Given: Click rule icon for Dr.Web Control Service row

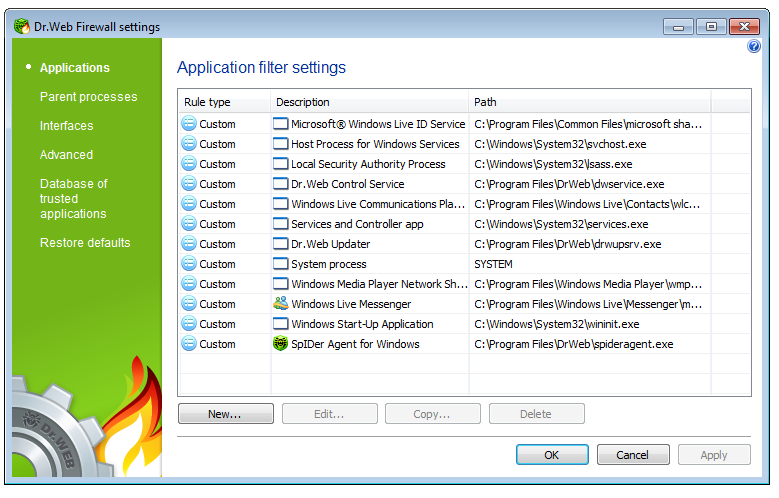Looking at the screenshot, I should pyautogui.click(x=189, y=183).
